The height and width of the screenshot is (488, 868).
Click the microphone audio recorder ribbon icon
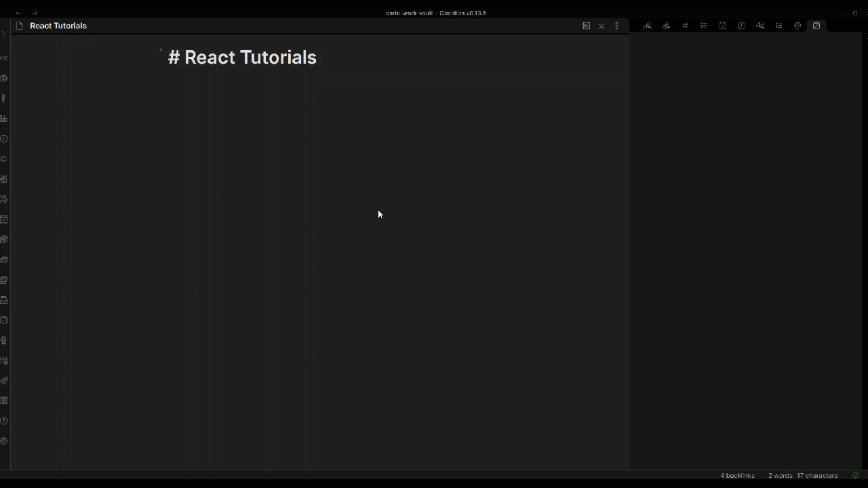[3, 340]
